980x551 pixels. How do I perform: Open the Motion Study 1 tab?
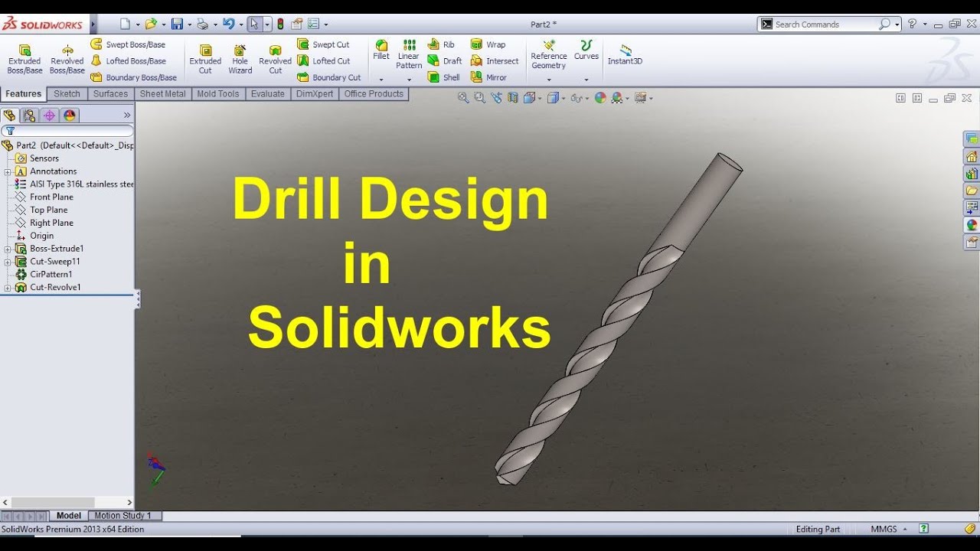[x=122, y=516]
